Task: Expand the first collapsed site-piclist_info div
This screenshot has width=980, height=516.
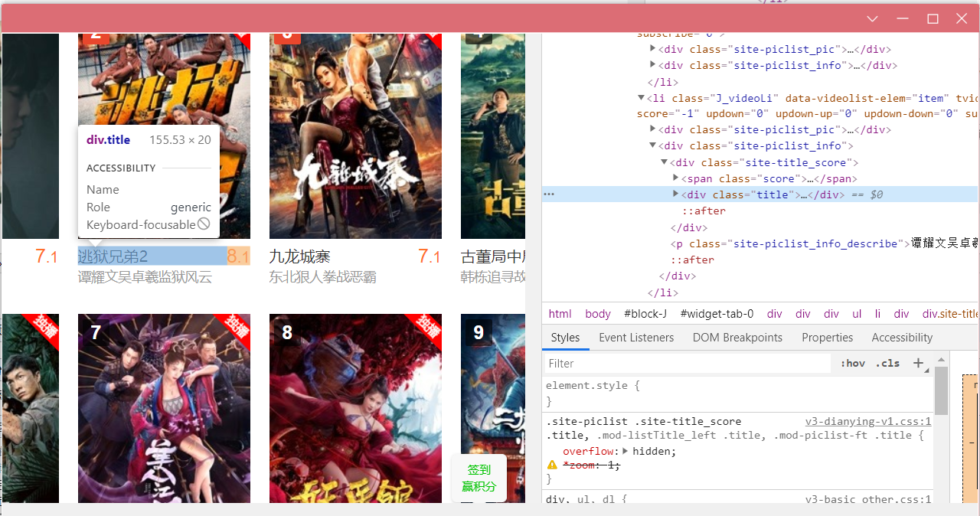Action: click(653, 65)
